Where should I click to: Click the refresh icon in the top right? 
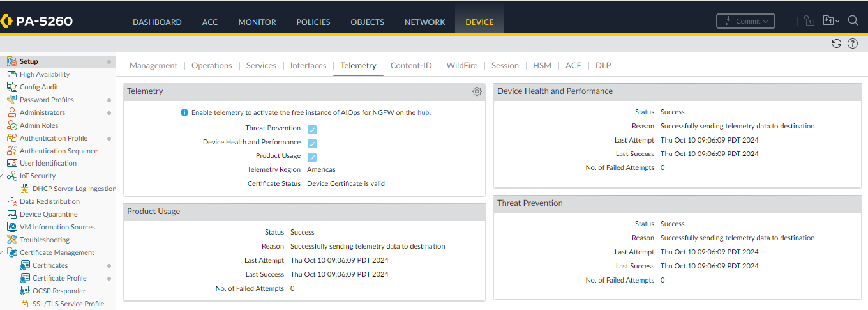(837, 43)
